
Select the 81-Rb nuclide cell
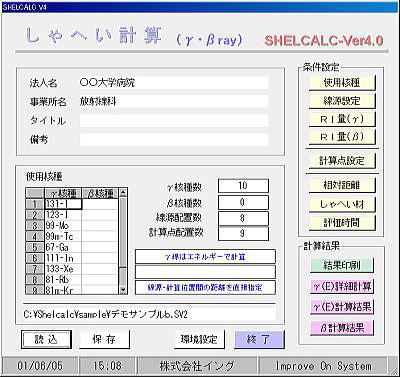[63, 279]
